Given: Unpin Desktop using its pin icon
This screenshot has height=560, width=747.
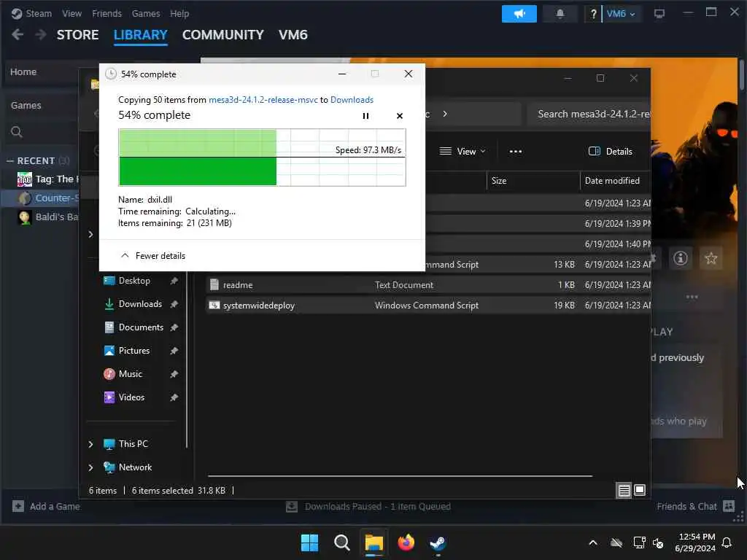Looking at the screenshot, I should click(x=174, y=281).
